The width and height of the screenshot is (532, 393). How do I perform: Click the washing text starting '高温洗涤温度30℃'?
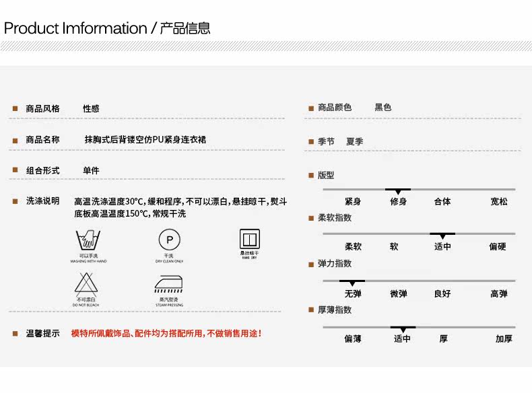tap(180, 201)
